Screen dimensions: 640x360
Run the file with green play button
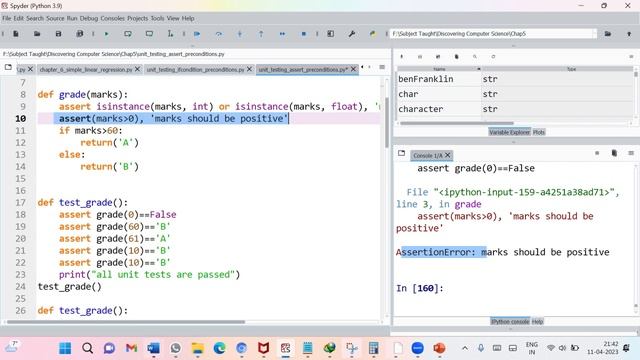107,34
